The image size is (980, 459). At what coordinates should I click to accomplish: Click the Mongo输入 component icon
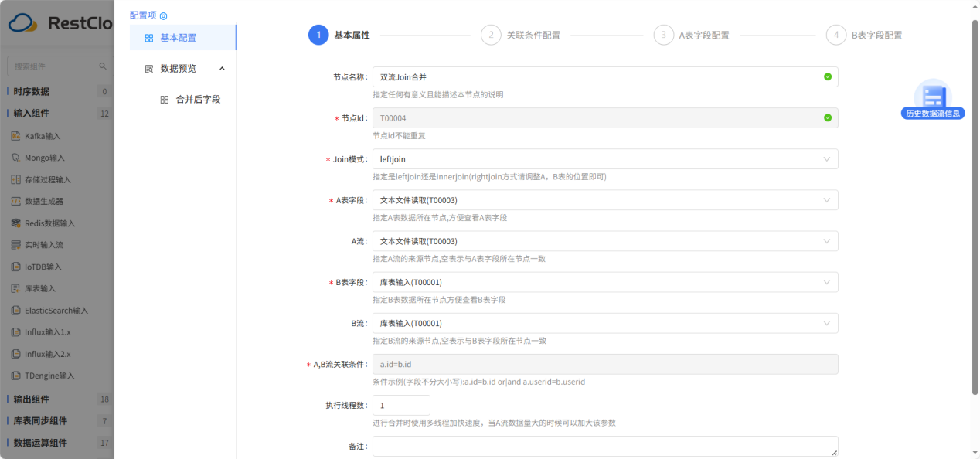[16, 158]
